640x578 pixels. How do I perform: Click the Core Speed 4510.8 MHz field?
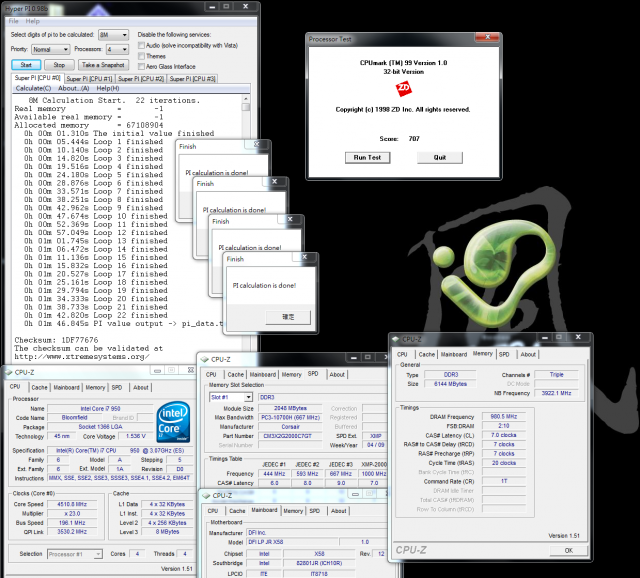coord(72,504)
